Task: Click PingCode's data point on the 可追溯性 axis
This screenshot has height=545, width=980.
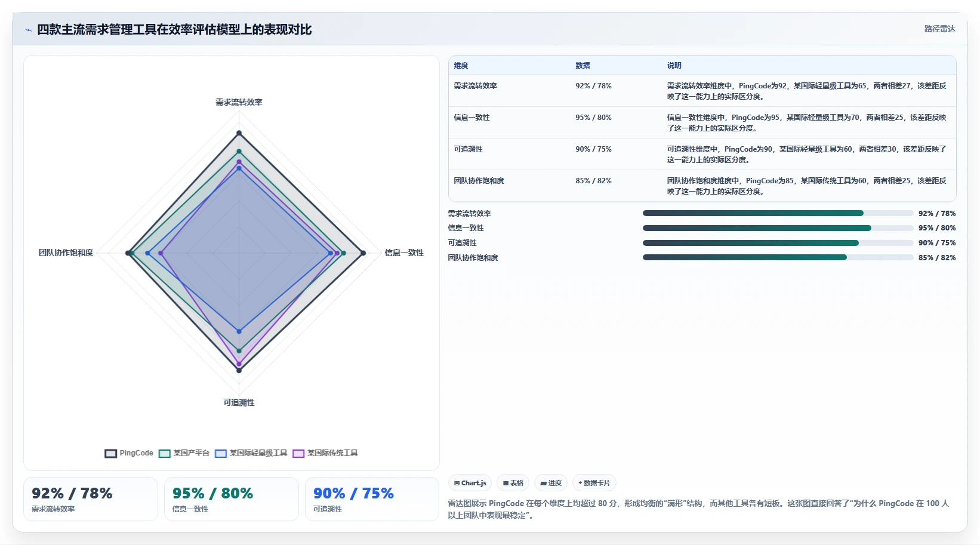Action: pyautogui.click(x=239, y=370)
